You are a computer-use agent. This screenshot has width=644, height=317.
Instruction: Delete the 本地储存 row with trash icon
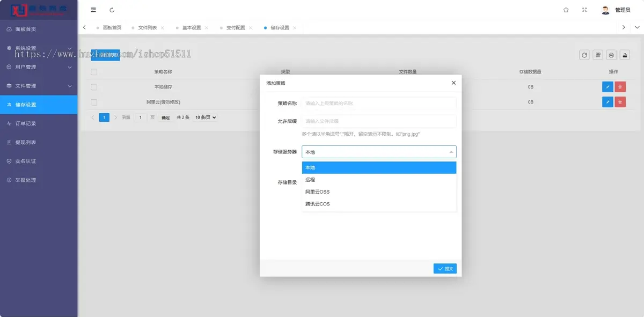pos(620,86)
